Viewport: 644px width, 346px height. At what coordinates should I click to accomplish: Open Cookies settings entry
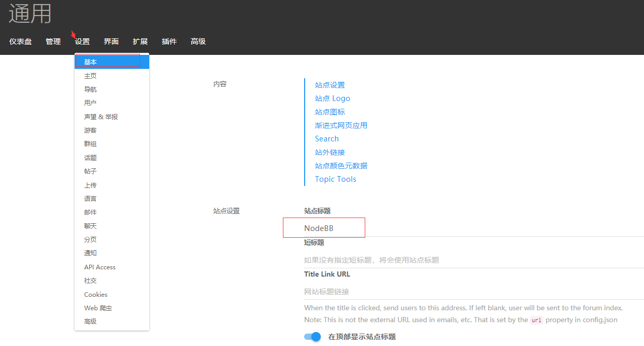(112, 294)
